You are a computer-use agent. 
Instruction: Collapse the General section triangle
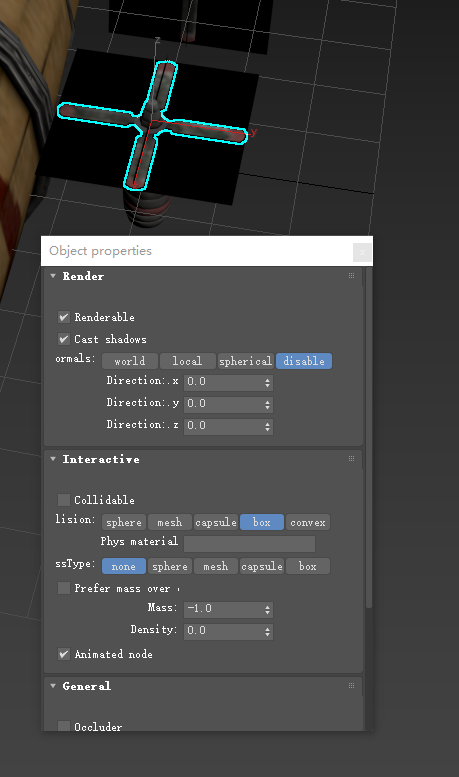tap(53, 686)
